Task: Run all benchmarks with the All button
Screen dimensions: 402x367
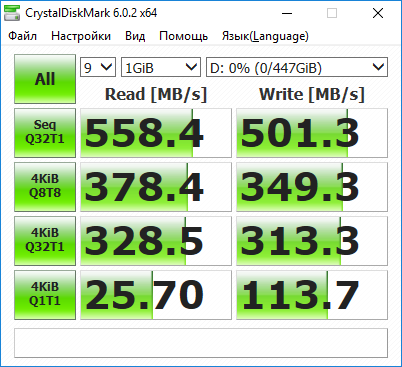Action: [45, 79]
